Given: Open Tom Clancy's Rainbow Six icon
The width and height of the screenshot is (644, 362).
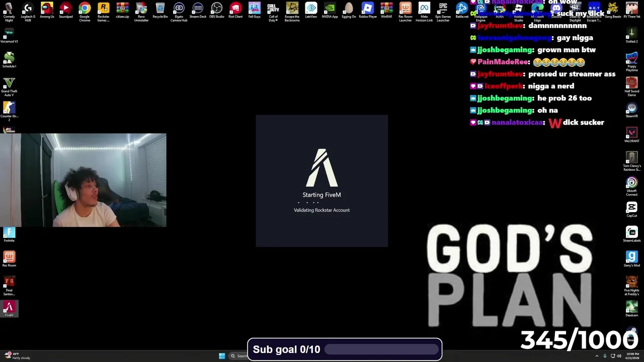Looking at the screenshot, I should [x=631, y=161].
